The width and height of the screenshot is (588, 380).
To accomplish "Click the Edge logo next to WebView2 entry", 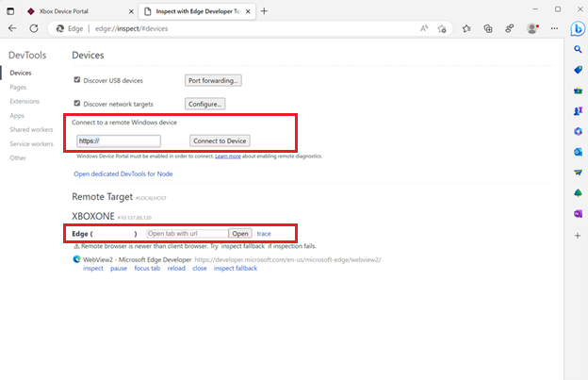I will (76, 259).
